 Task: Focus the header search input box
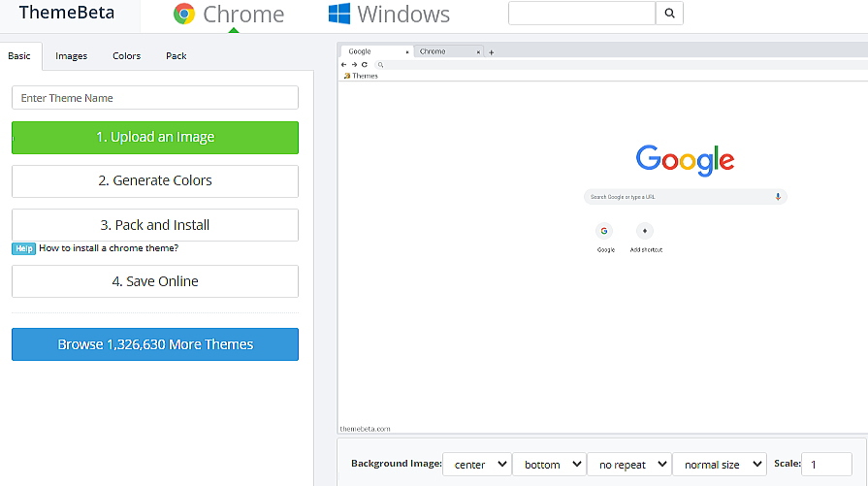pos(582,14)
